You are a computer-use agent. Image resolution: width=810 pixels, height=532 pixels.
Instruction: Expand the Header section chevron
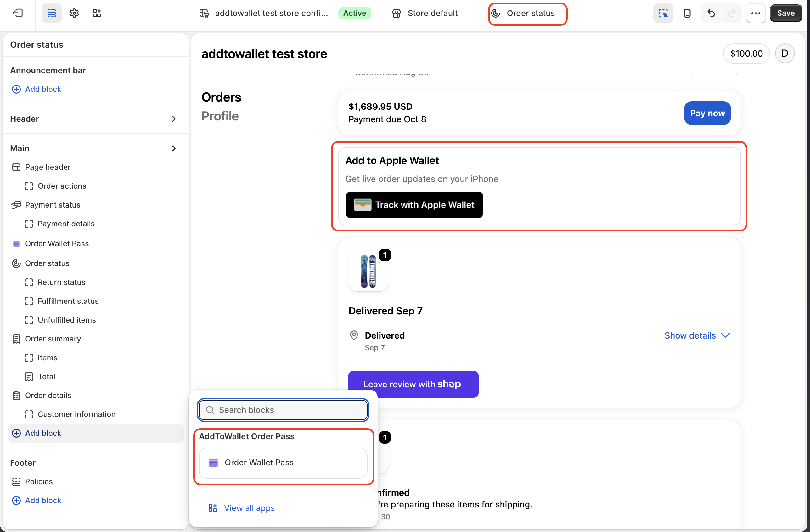pos(174,119)
